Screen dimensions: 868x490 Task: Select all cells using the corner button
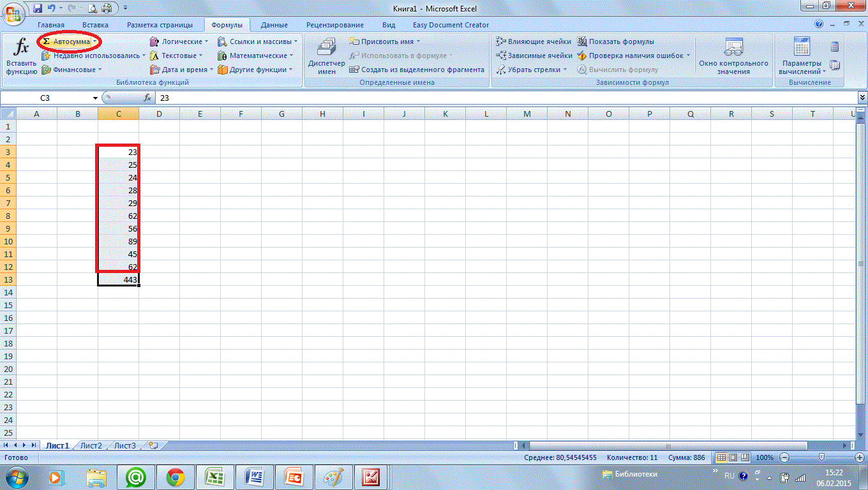click(x=8, y=114)
